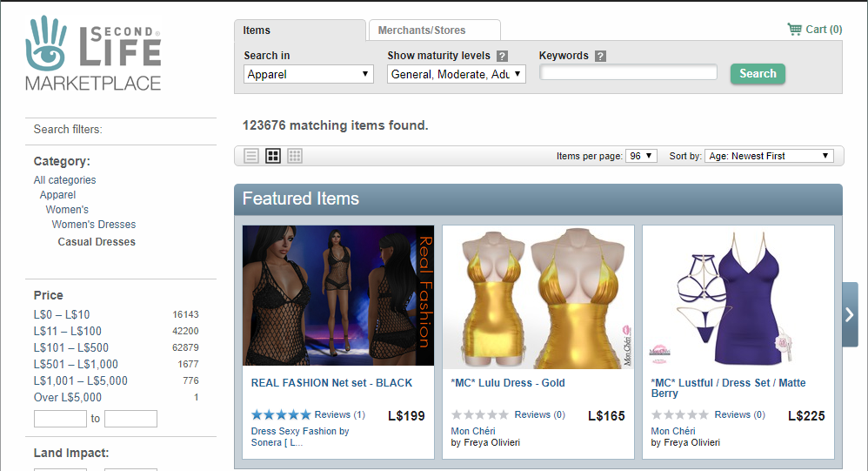The width and height of the screenshot is (868, 471).
Task: Click the L$165 price
Action: (x=606, y=416)
